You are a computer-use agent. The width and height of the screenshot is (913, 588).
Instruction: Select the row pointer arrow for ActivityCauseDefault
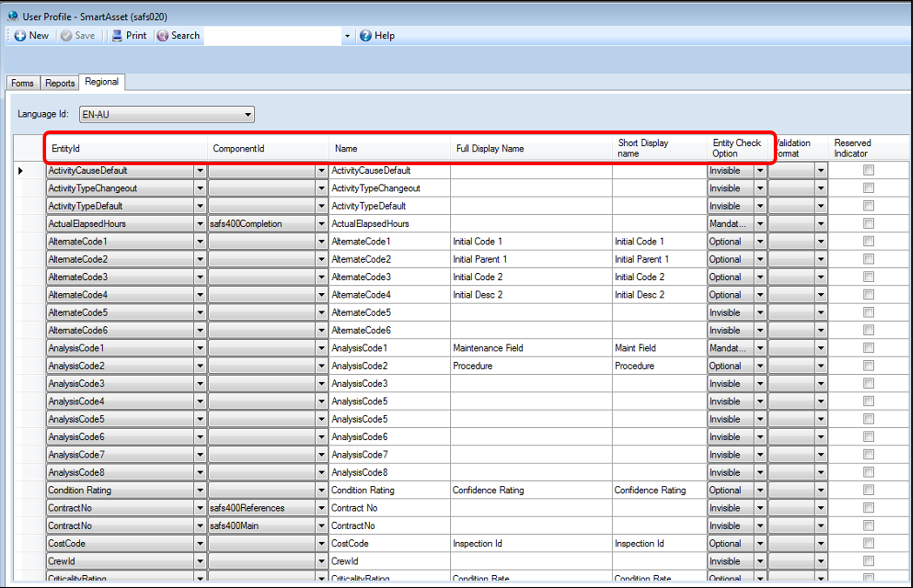tap(21, 170)
